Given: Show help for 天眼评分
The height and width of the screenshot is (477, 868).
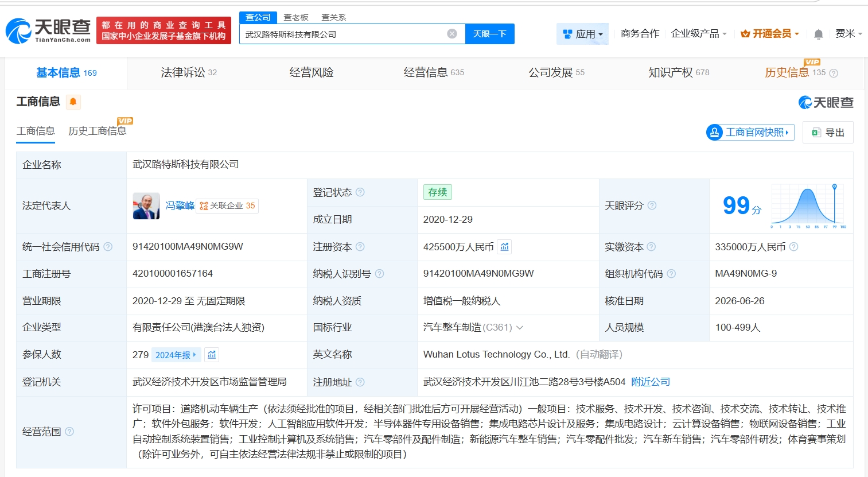Looking at the screenshot, I should (x=652, y=205).
